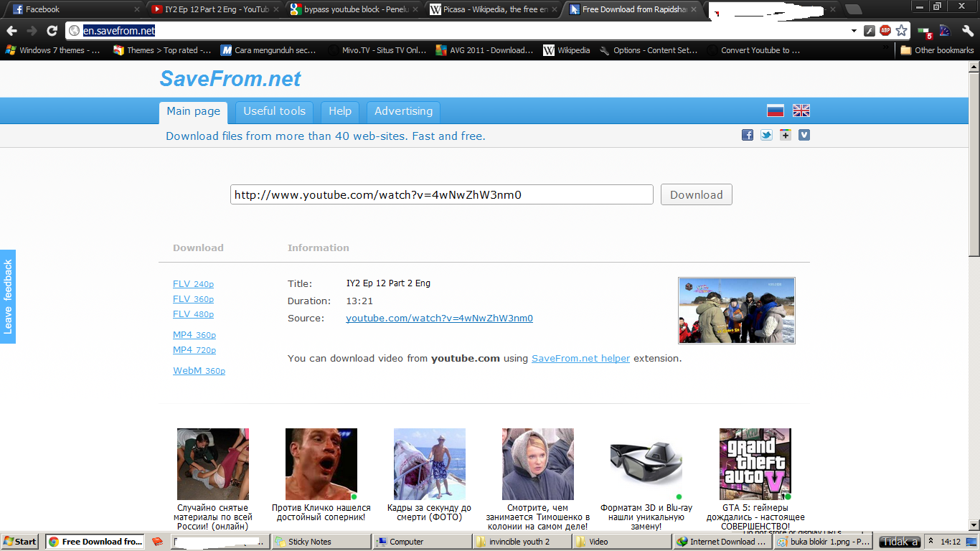This screenshot has width=980, height=551.
Task: Open the speedometer extension icon
Action: (x=945, y=31)
